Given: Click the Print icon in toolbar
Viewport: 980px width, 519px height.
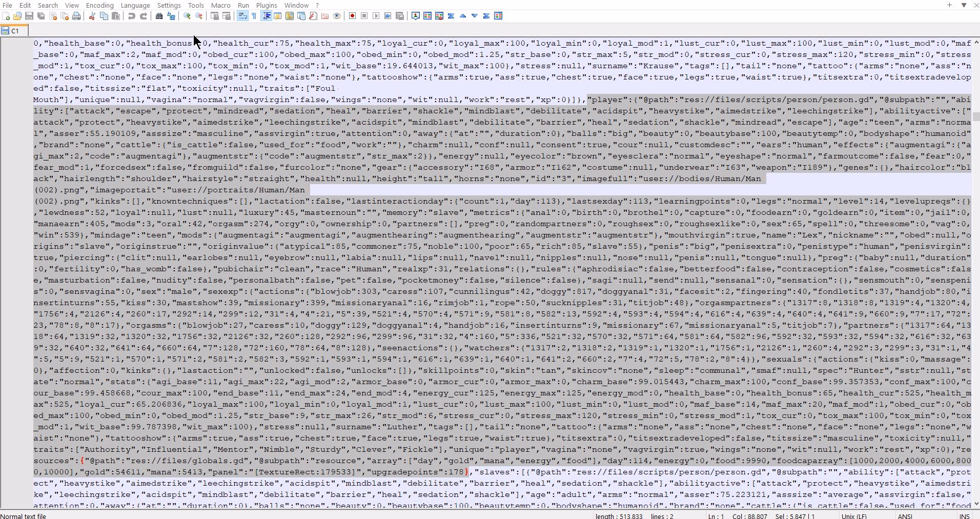Looking at the screenshot, I should (76, 16).
